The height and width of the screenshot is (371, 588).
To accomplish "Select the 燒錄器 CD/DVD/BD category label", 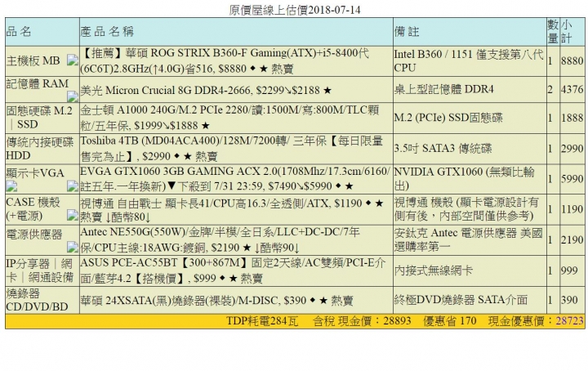I will pyautogui.click(x=37, y=300).
